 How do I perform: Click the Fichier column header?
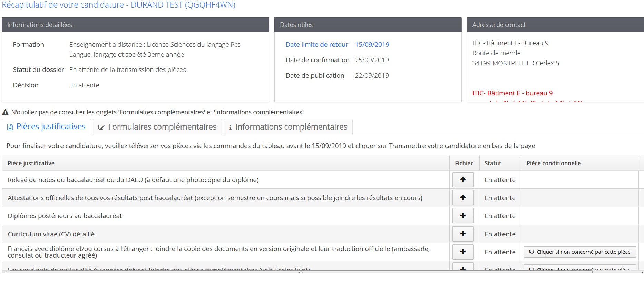[464, 163]
